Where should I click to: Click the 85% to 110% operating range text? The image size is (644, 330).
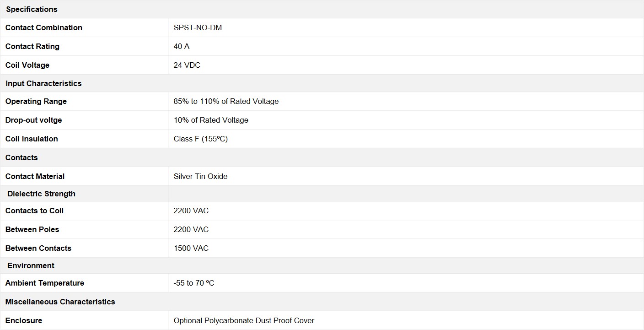226,101
